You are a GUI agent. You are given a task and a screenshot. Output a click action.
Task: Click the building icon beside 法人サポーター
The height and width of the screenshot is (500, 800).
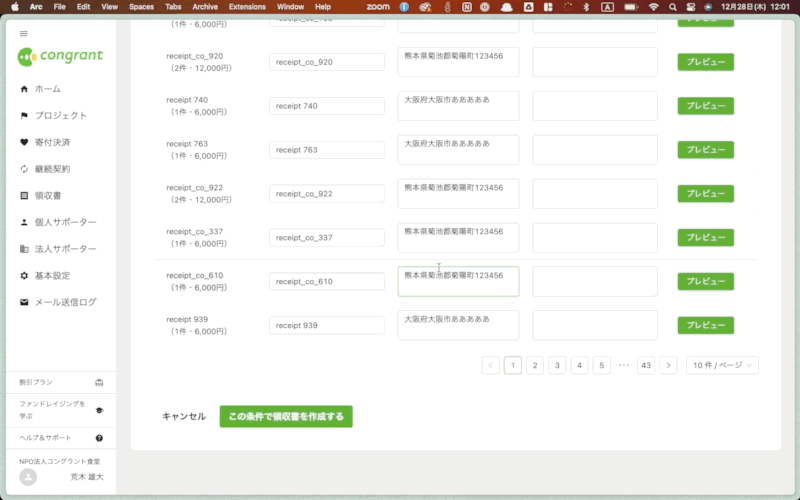[x=24, y=248]
